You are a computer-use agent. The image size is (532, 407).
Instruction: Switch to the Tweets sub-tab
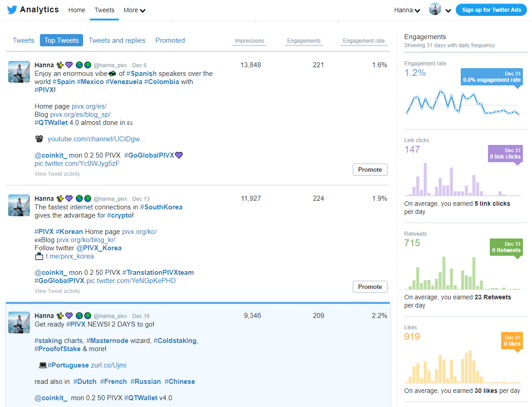point(24,40)
